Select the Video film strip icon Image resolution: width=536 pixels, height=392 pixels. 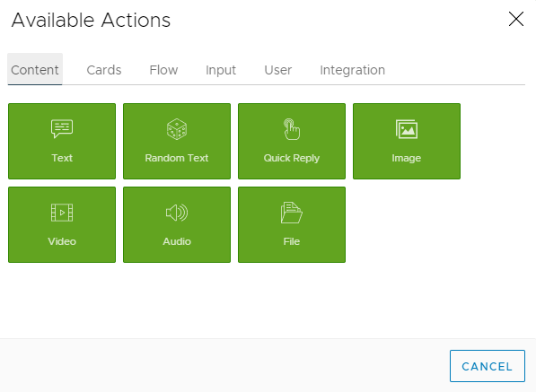click(62, 213)
